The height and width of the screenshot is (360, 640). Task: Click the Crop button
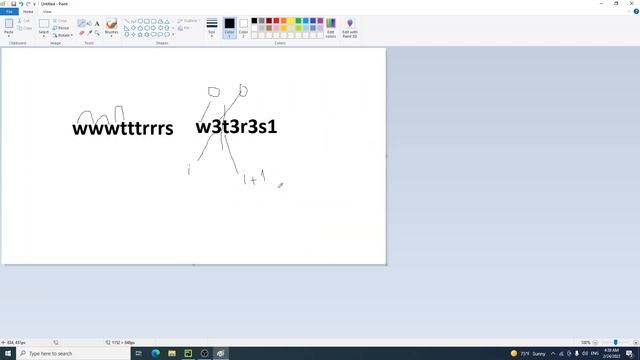coord(60,20)
